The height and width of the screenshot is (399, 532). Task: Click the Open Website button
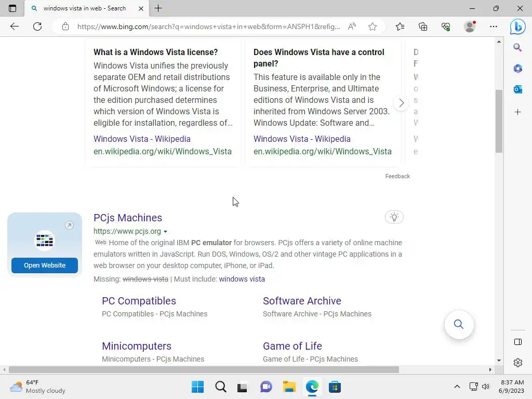coord(45,265)
